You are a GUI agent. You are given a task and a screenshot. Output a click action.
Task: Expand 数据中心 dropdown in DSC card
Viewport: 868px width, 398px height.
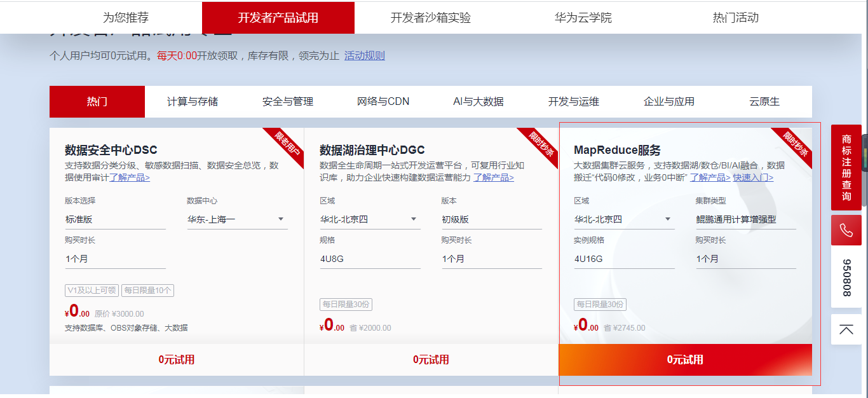coord(237,219)
